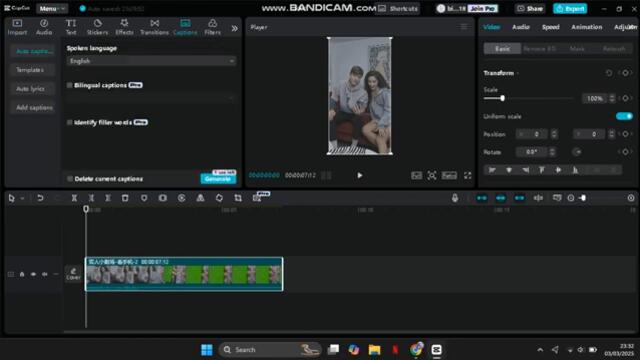This screenshot has width=640, height=360.
Task: Click the timeline zoom settings icon at far right
Action: coord(631,198)
